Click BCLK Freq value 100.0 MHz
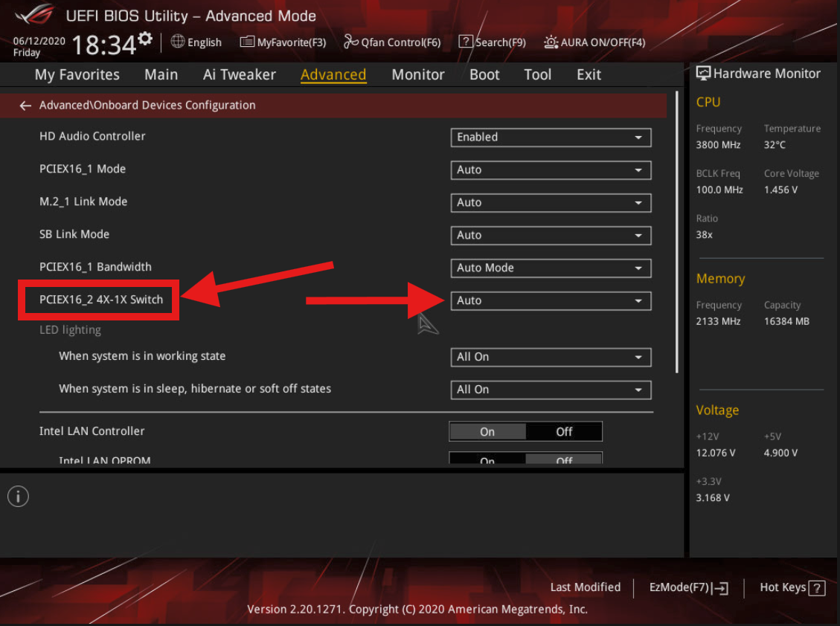Viewport: 840px width, 626px height. coord(719,190)
